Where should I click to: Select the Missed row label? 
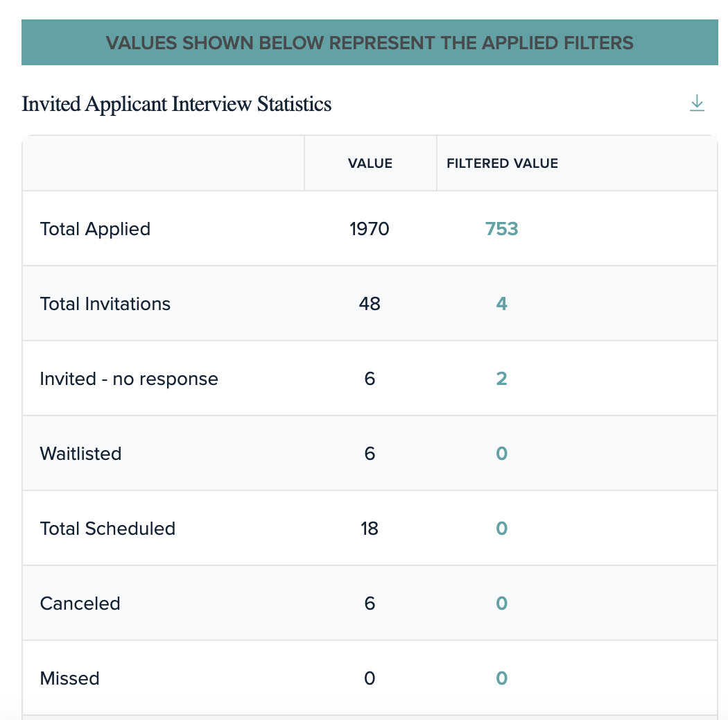tap(69, 678)
